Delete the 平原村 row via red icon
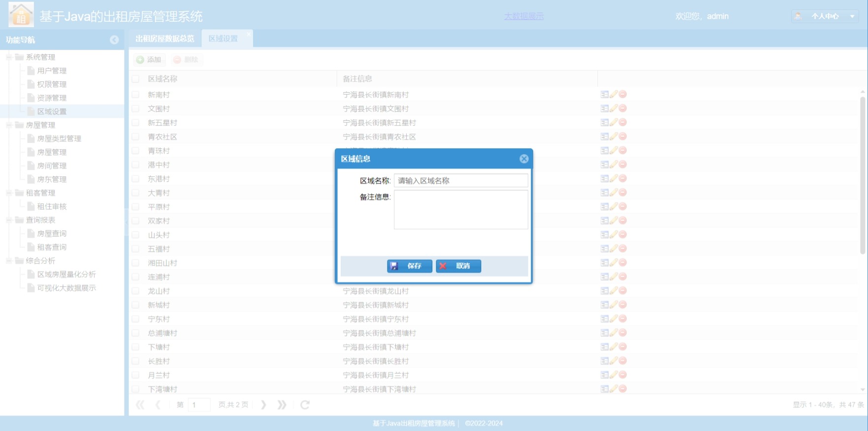 (x=623, y=206)
